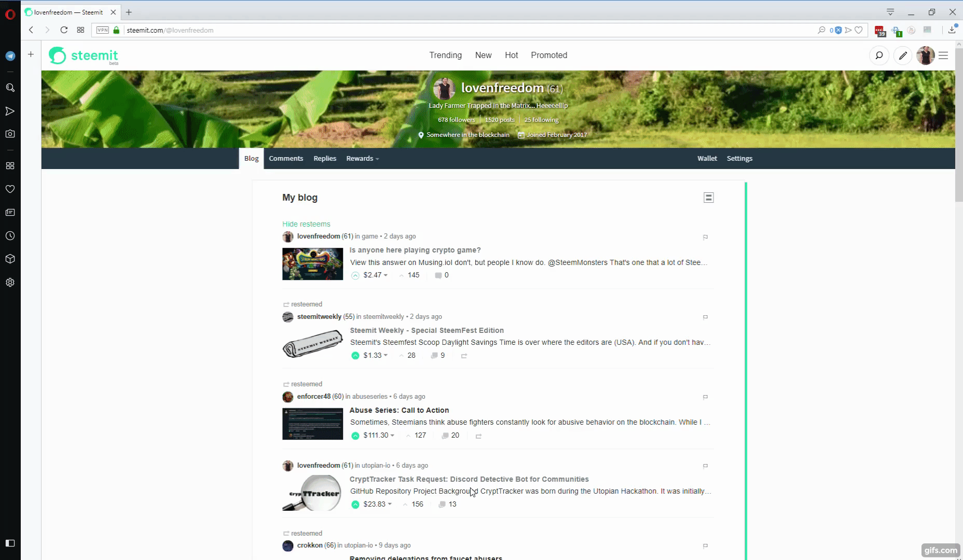
Task: Close the lovenfreedom Steemit tab
Action: point(113,12)
